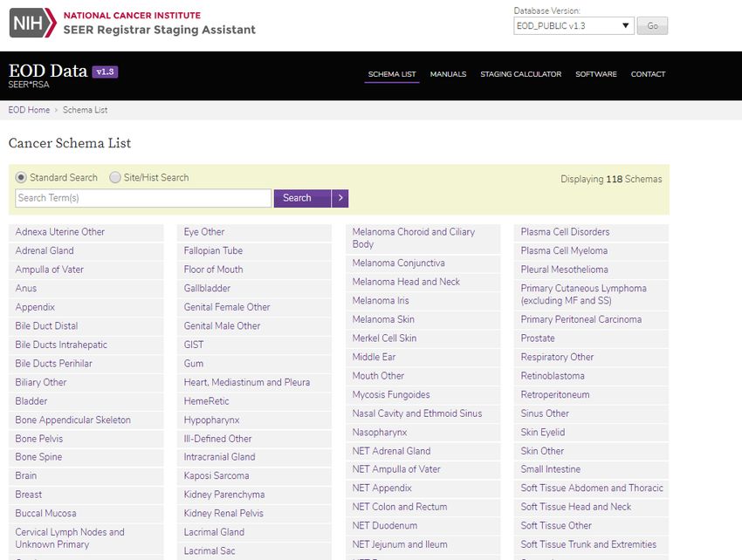Click the v1.3 version badge

point(105,72)
